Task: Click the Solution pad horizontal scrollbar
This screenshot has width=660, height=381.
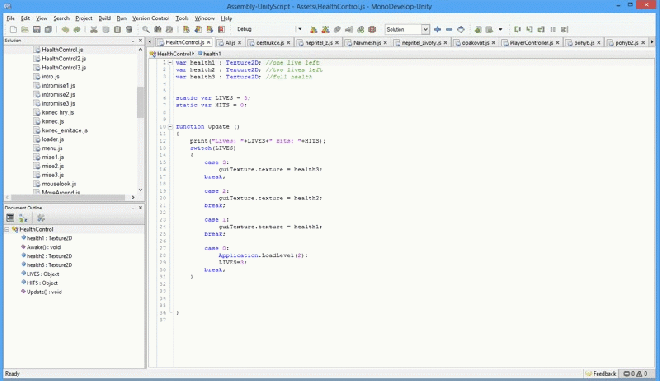Action: click(x=68, y=197)
